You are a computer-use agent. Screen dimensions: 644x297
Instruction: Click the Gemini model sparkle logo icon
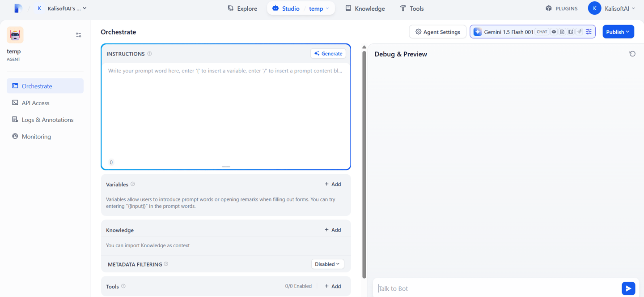[x=477, y=32]
